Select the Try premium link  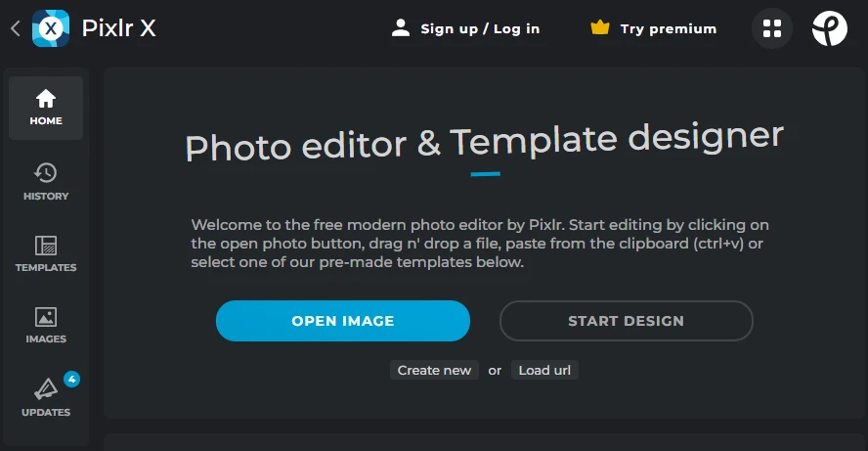[669, 28]
